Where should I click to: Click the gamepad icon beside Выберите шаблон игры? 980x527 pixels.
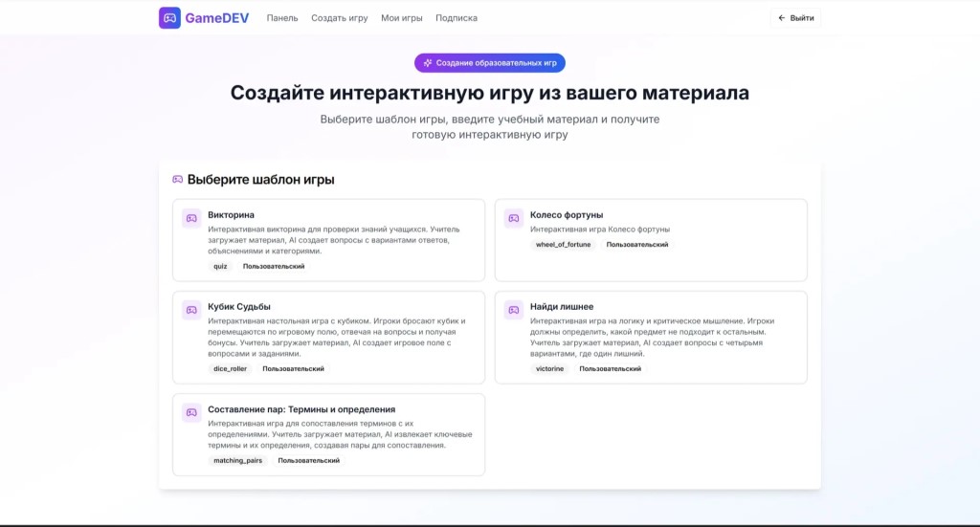click(x=177, y=180)
